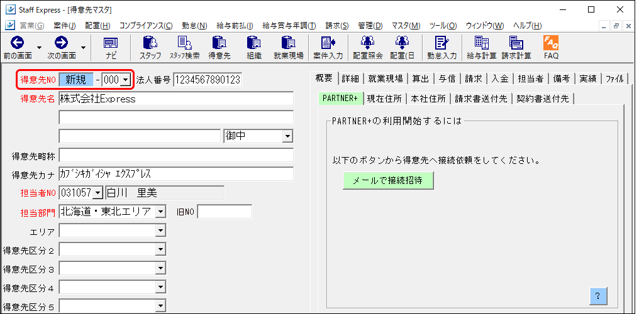Open the 配置照会 toolbar icon
The width and height of the screenshot is (644, 314).
tap(367, 43)
